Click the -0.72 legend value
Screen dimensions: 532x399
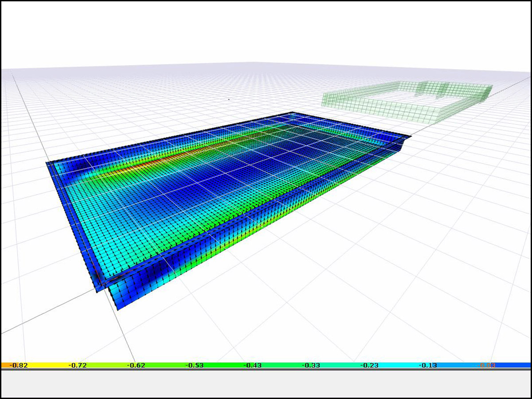[x=78, y=365]
